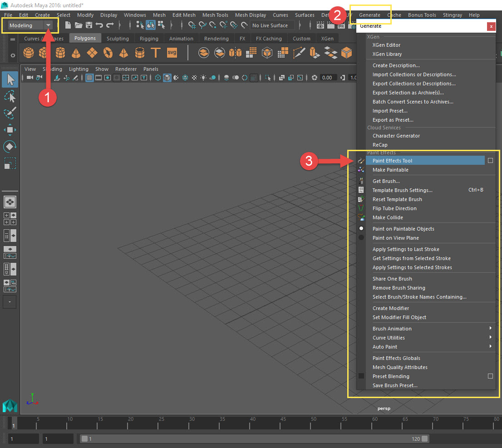Open the Generate menu
502x448 pixels.
(370, 15)
